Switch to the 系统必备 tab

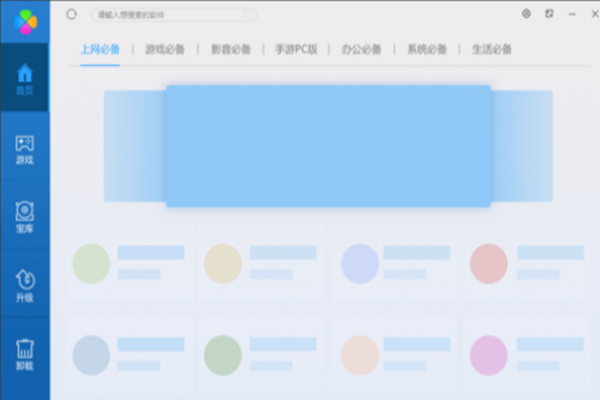tap(427, 49)
